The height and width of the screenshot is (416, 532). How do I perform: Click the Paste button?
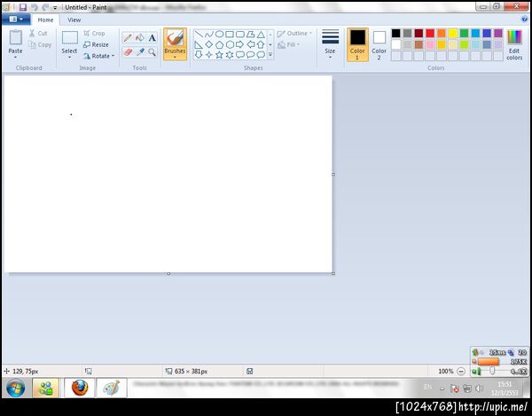[16, 42]
